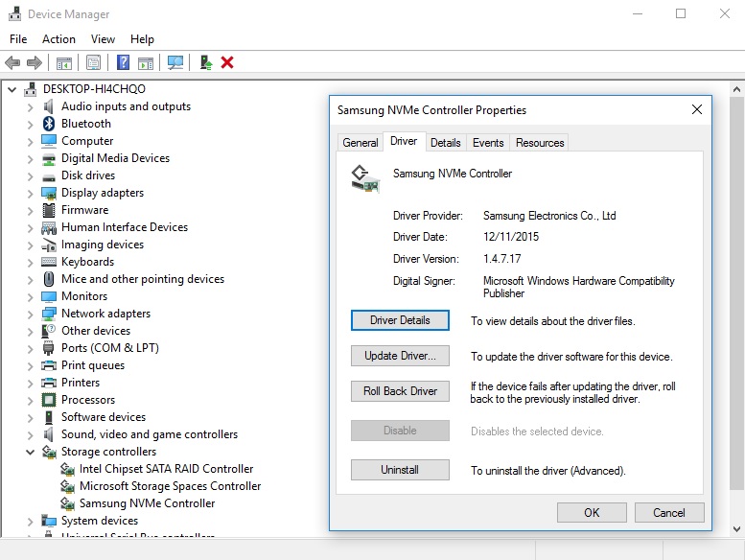Click the Action Pane toolbar icon
This screenshot has height=560, width=745.
coord(146,62)
